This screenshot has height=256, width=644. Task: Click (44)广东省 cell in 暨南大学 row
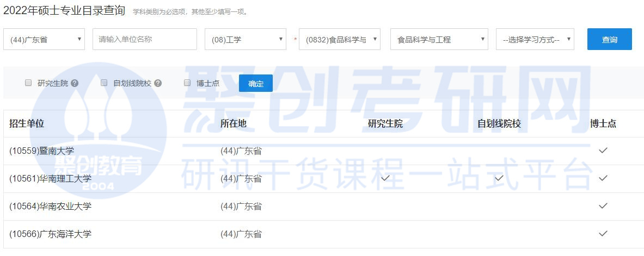point(241,151)
